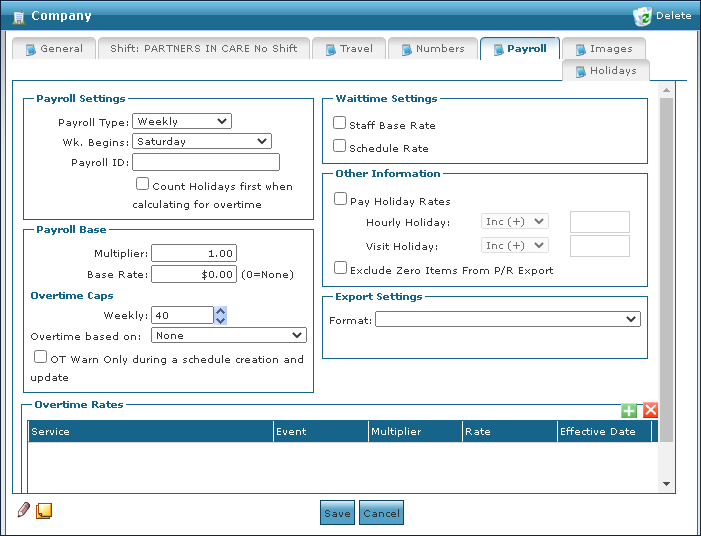Click the yellow sticky note icon
The width and height of the screenshot is (701, 536).
pyautogui.click(x=44, y=511)
